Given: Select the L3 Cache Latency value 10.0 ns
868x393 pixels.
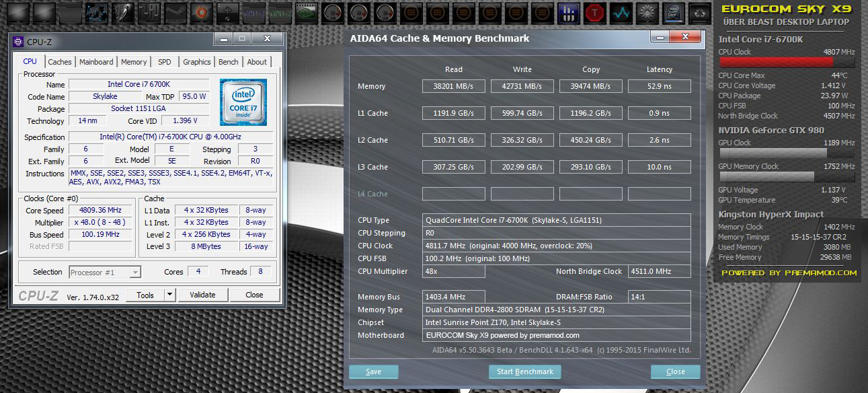Looking at the screenshot, I should tap(660, 167).
